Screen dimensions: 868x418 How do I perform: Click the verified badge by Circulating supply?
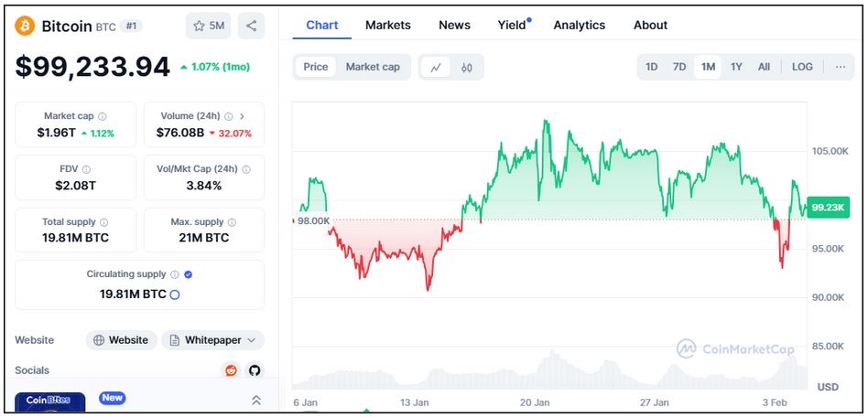click(x=188, y=274)
